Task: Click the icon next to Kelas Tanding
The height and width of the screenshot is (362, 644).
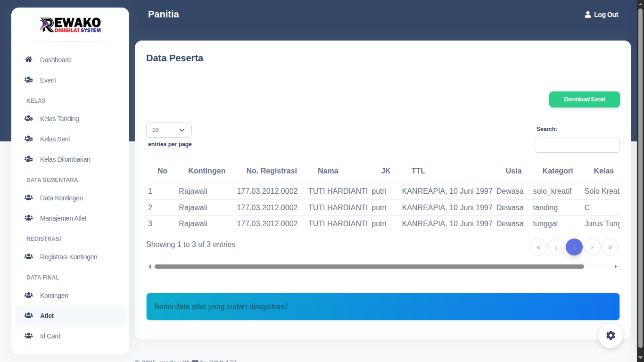Action: point(28,119)
